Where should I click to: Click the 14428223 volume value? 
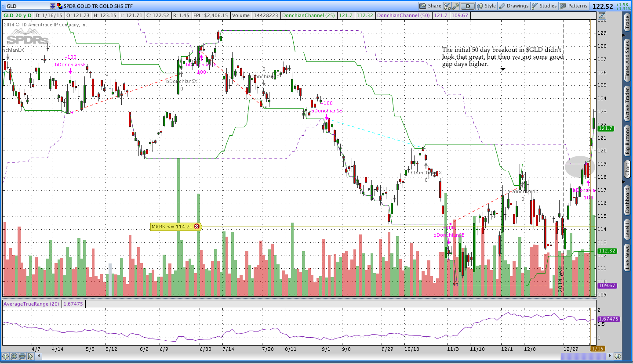point(266,15)
